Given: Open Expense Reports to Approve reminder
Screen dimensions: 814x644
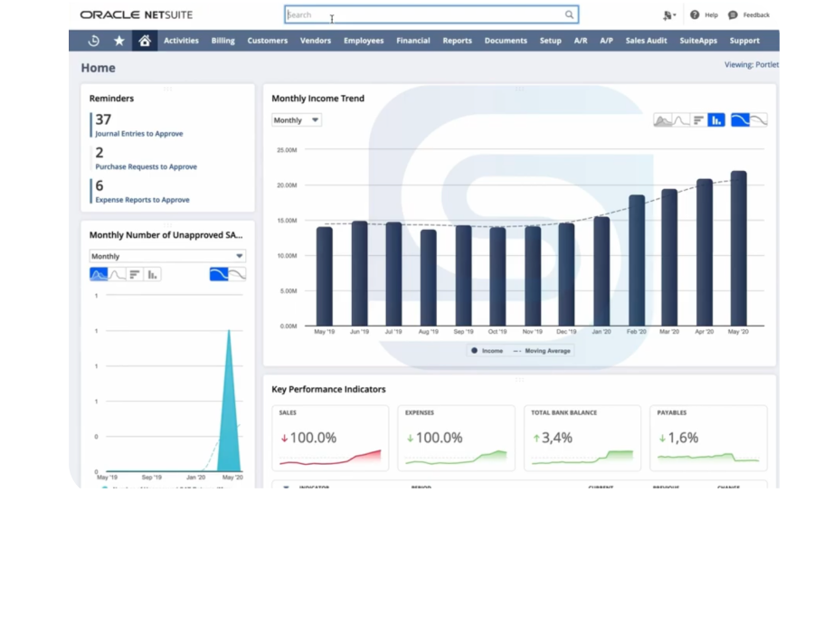Looking at the screenshot, I should [x=142, y=200].
